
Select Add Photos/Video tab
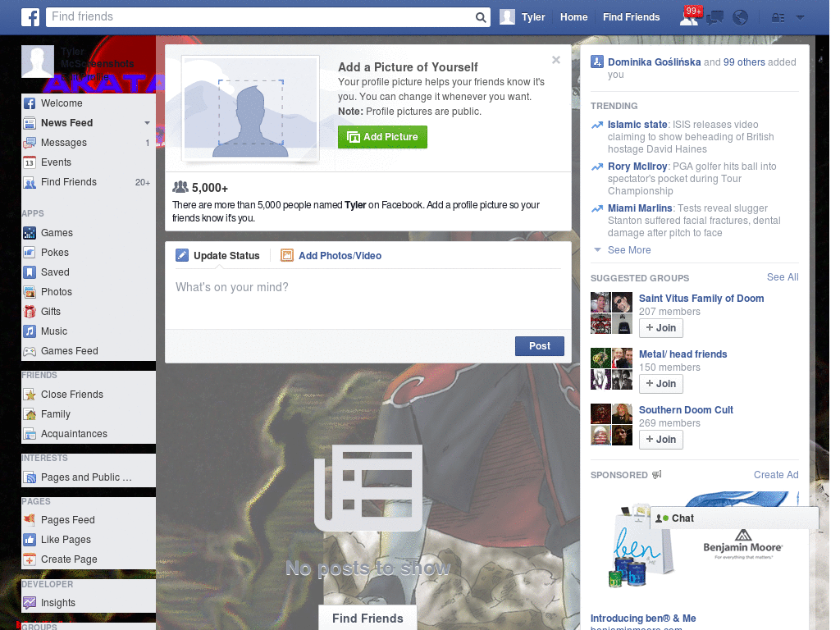(x=331, y=256)
